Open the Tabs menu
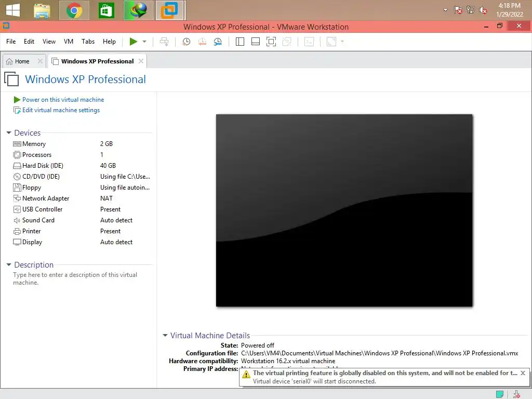 tap(88, 42)
